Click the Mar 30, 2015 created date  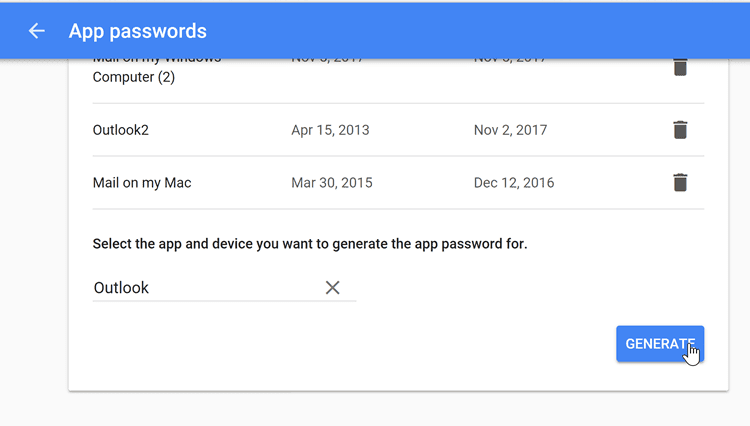click(331, 183)
